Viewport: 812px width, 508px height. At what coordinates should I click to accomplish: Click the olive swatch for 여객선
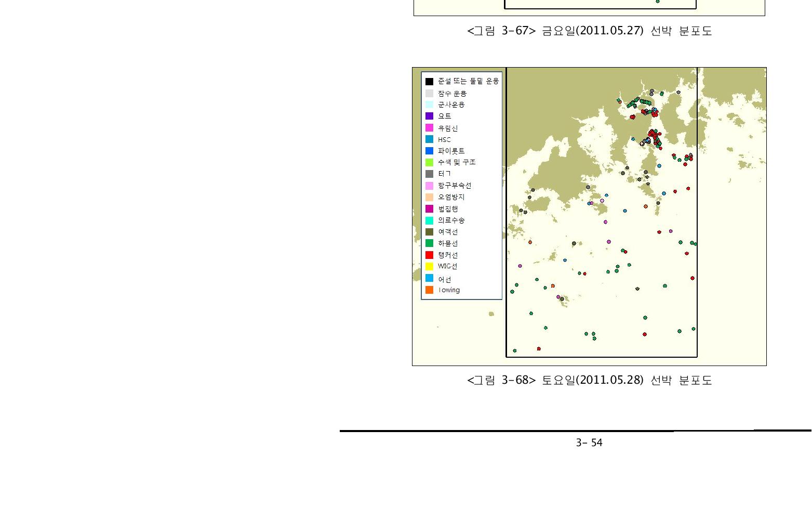pyautogui.click(x=429, y=232)
